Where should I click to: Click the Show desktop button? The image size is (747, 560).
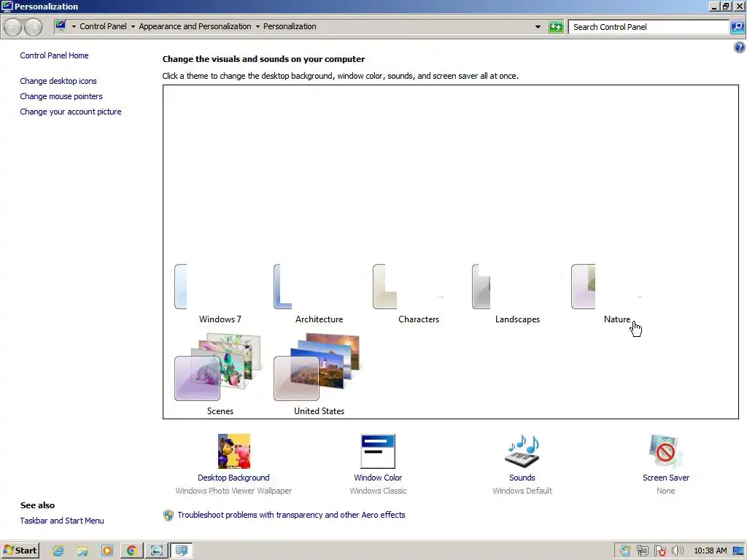739,551
